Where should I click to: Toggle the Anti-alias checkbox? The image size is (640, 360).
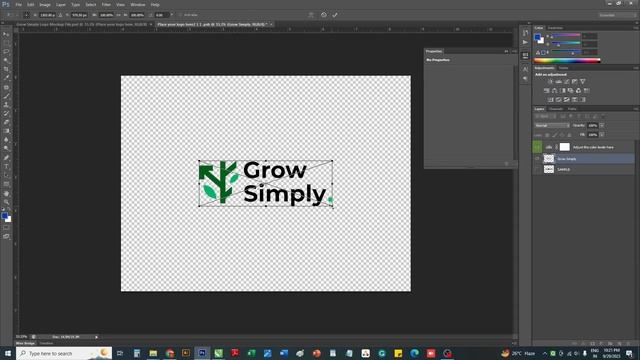coord(180,15)
